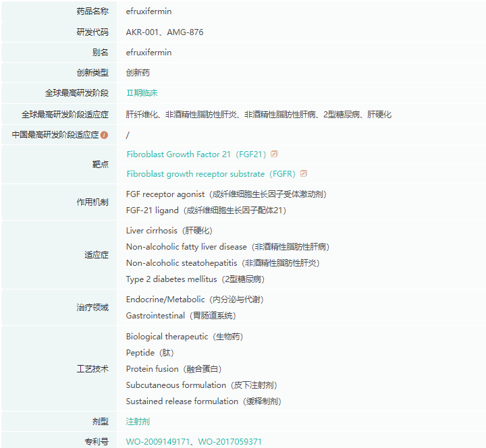This screenshot has width=486, height=448.
Task: Open patent WO-2017059371
Action: tap(230, 441)
